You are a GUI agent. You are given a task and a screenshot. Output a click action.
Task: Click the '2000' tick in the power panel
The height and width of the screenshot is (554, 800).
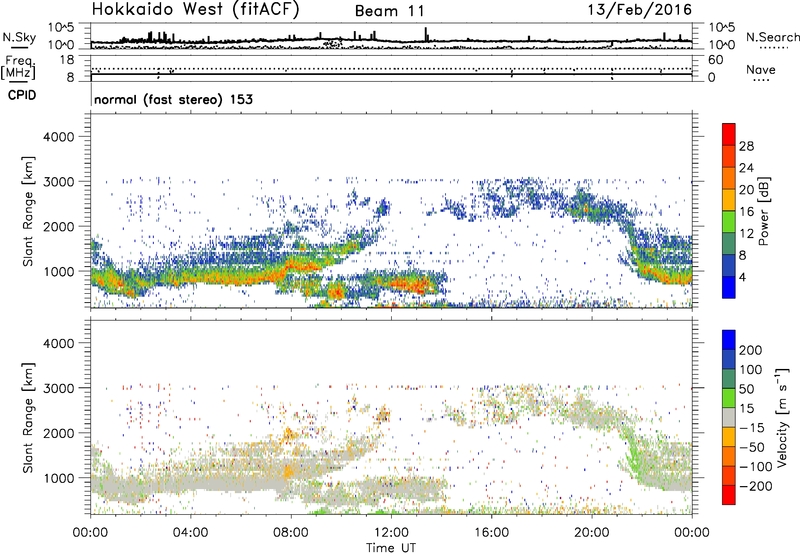(58, 226)
